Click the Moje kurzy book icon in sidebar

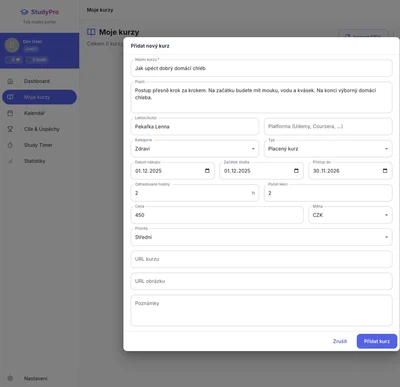[x=10, y=97]
